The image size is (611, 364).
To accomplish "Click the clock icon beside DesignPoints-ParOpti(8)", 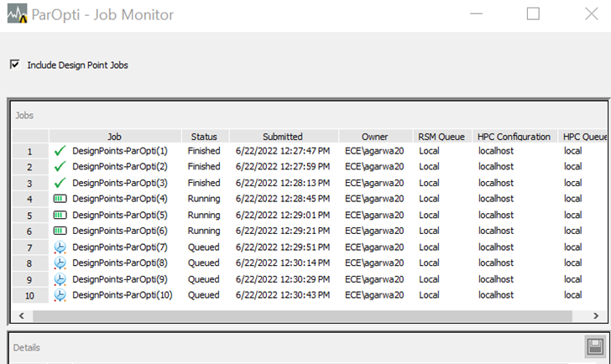I will [x=60, y=263].
